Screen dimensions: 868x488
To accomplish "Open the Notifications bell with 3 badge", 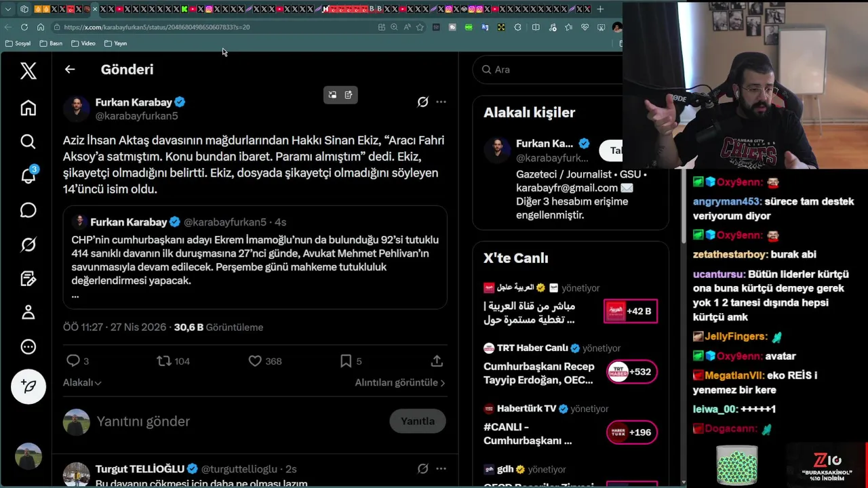I will [28, 176].
